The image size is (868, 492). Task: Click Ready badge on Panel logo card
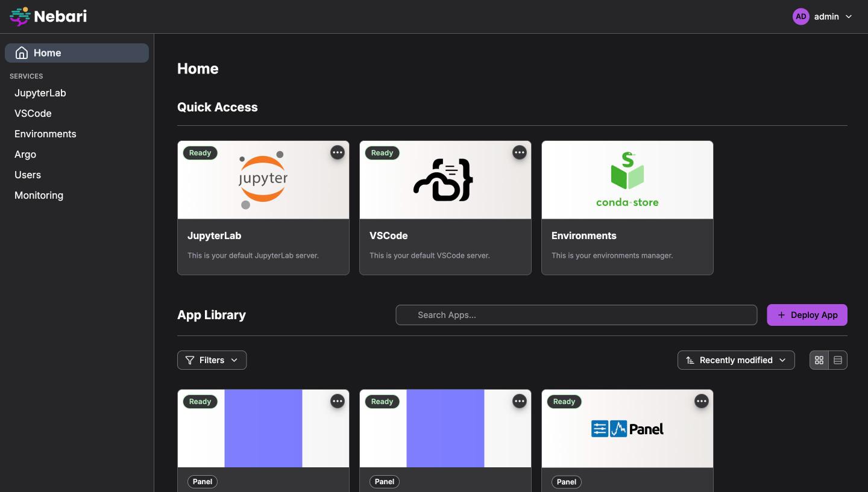(x=564, y=402)
